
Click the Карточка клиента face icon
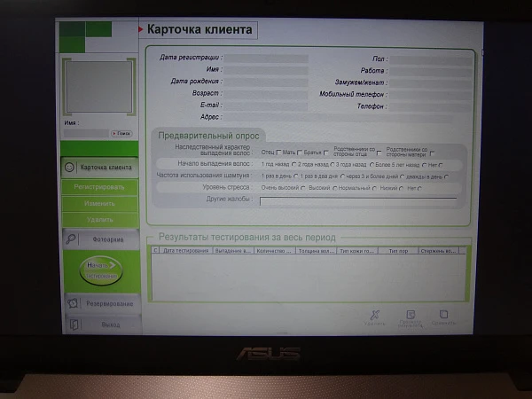(x=69, y=167)
